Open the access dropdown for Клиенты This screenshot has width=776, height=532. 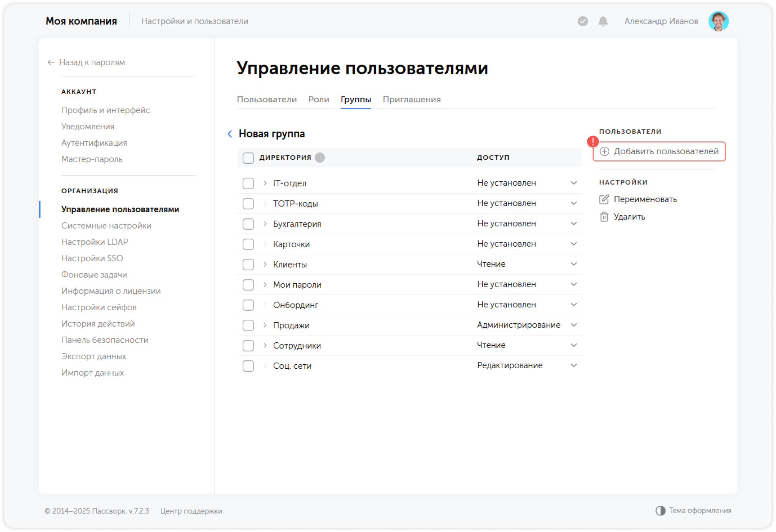(574, 264)
